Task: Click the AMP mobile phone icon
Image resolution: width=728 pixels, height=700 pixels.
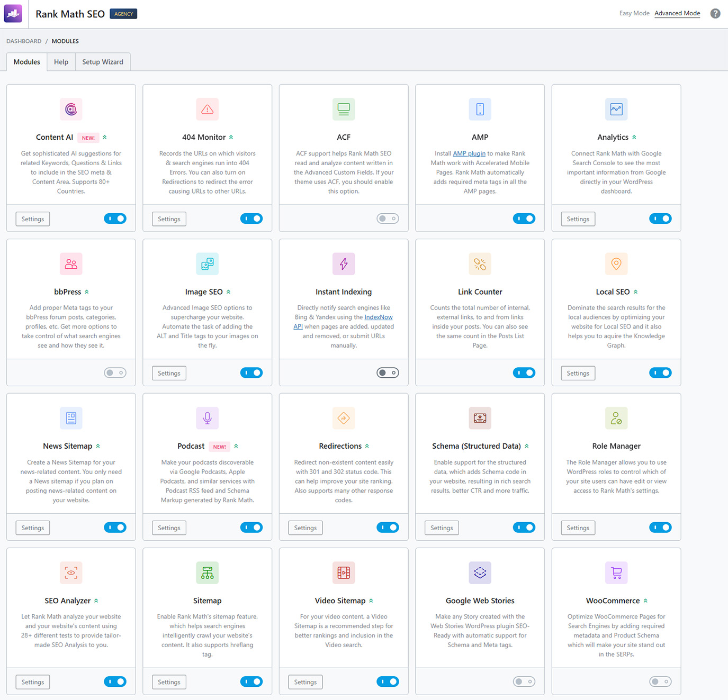Action: (x=480, y=109)
